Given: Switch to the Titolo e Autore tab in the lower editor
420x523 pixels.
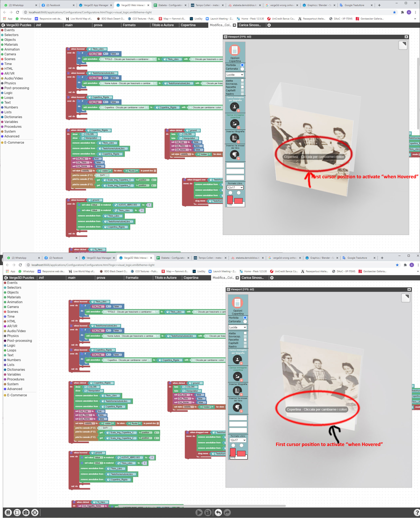Looking at the screenshot, I should tap(166, 278).
